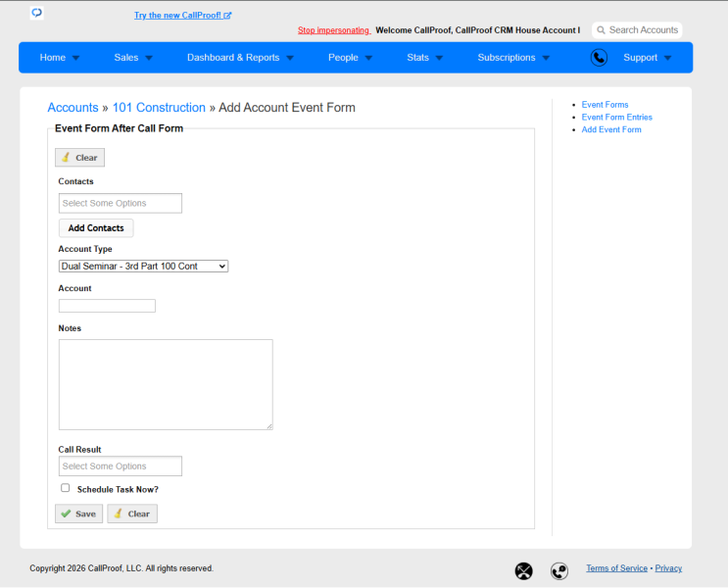The width and height of the screenshot is (728, 588).
Task: Click the 'Contacts' field label
Action: coord(75,181)
